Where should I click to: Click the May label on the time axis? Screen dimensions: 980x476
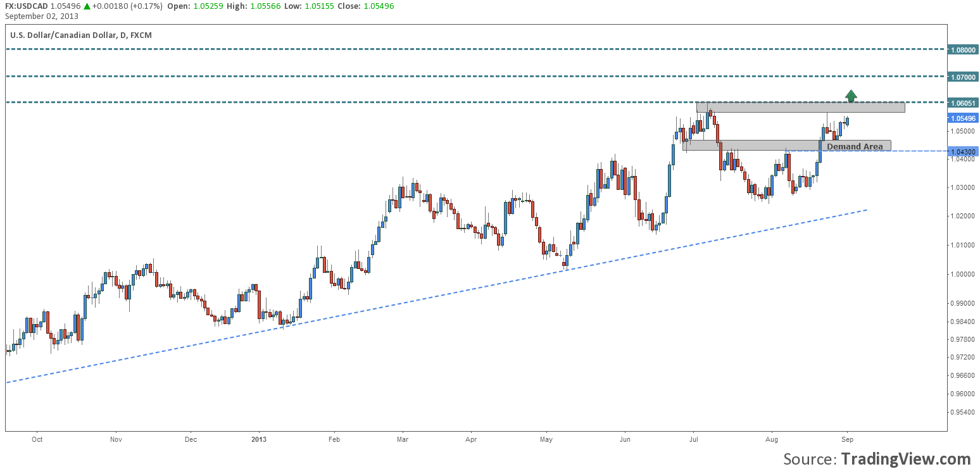click(547, 439)
